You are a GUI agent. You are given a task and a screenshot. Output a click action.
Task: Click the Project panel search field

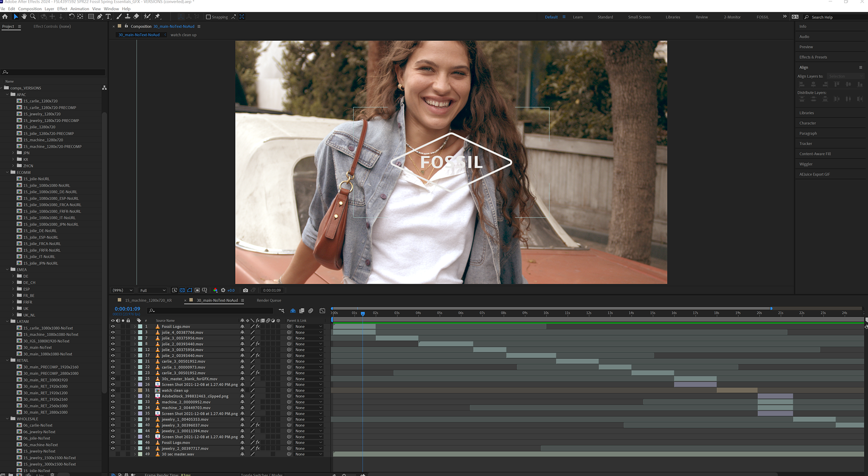coord(53,72)
